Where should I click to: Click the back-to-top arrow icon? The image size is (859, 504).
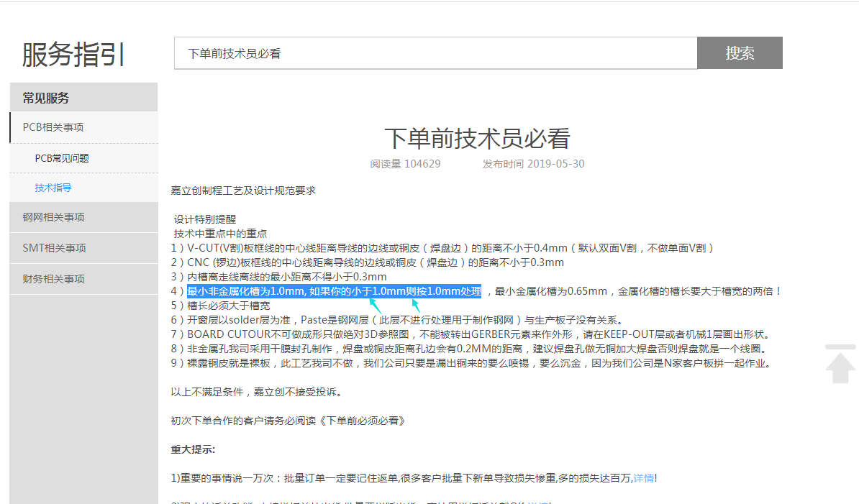click(840, 364)
